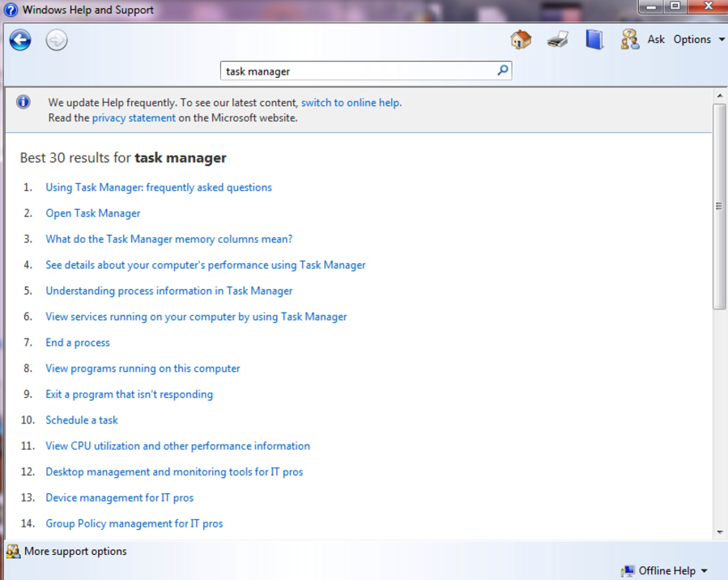Viewport: 728px width, 580px height.
Task: Open Browse Help book icon
Action: [594, 39]
